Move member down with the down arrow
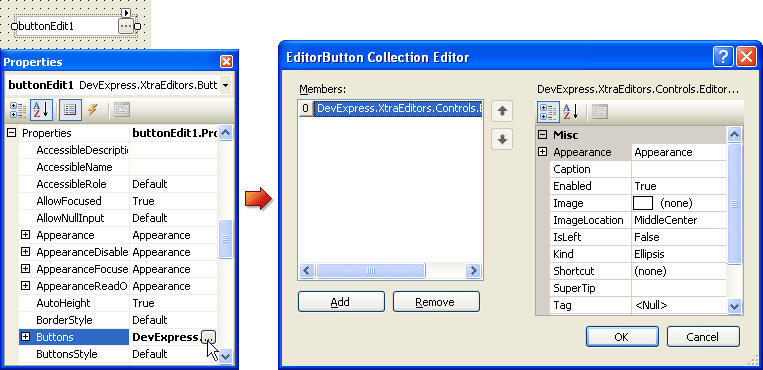763x370 pixels. [x=502, y=140]
